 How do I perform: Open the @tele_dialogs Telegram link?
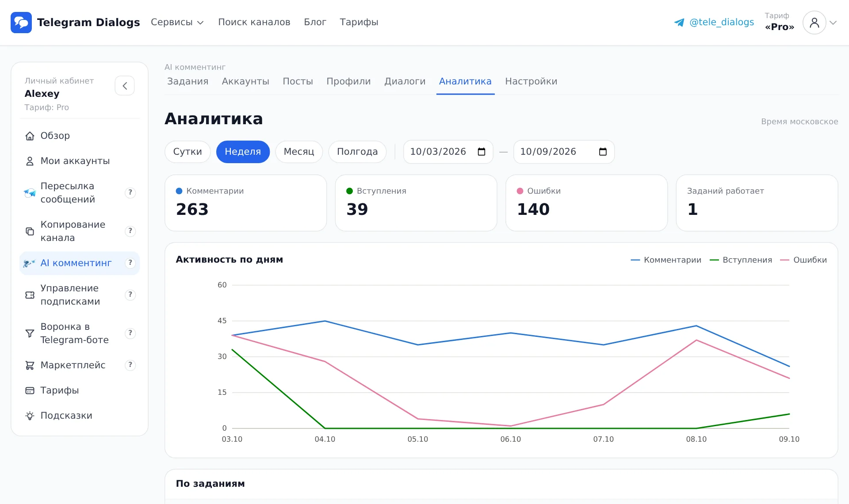tap(714, 22)
